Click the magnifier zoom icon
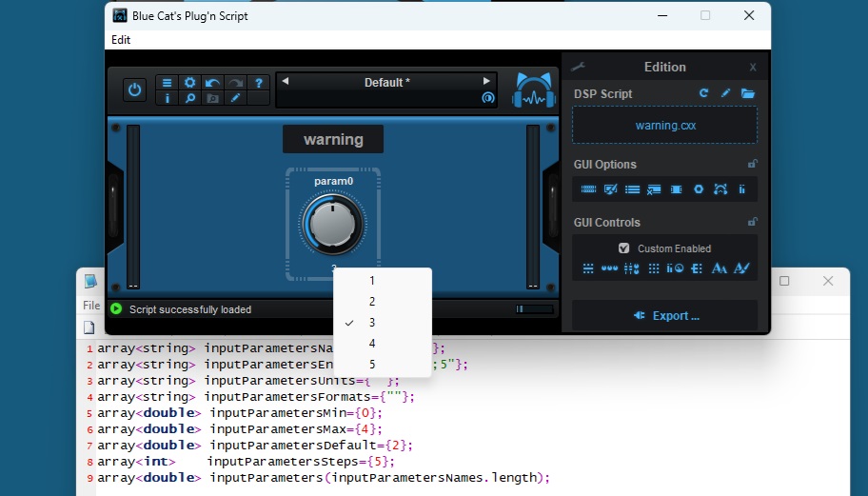The height and width of the screenshot is (496, 868). tap(190, 98)
